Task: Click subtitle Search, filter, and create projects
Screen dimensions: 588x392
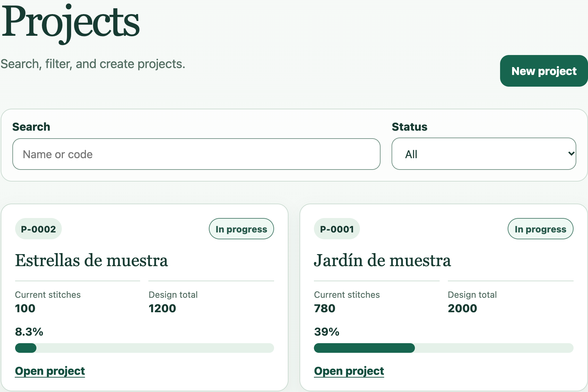Action: pos(93,64)
